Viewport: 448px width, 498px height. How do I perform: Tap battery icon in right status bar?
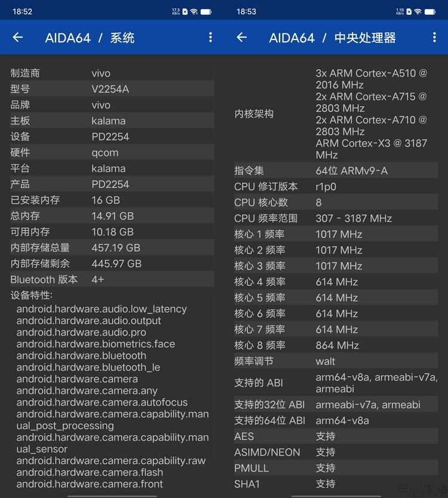click(430, 12)
